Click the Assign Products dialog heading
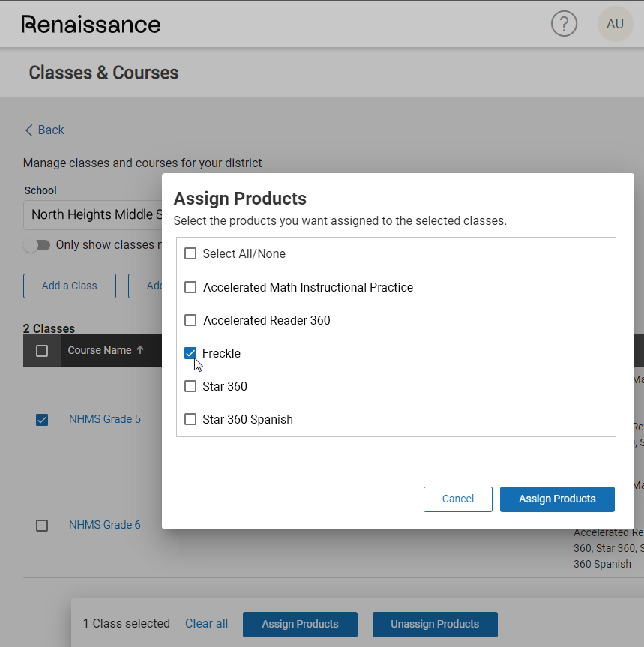 (x=240, y=199)
